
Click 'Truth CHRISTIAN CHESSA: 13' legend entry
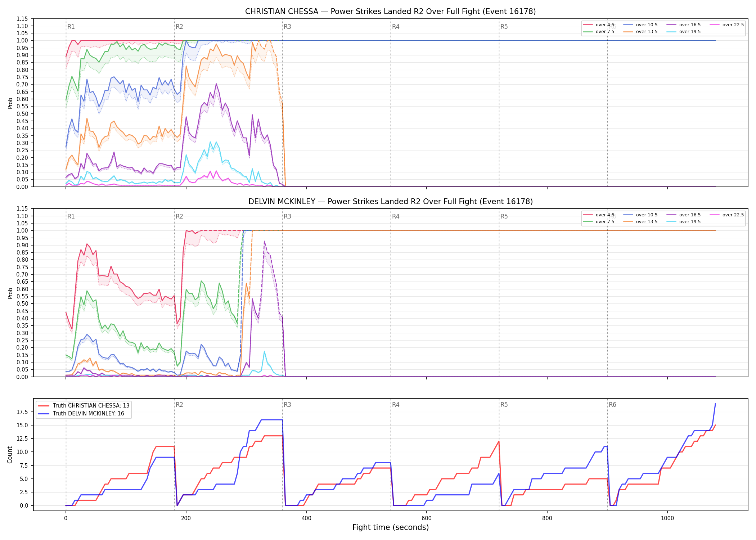(84, 406)
